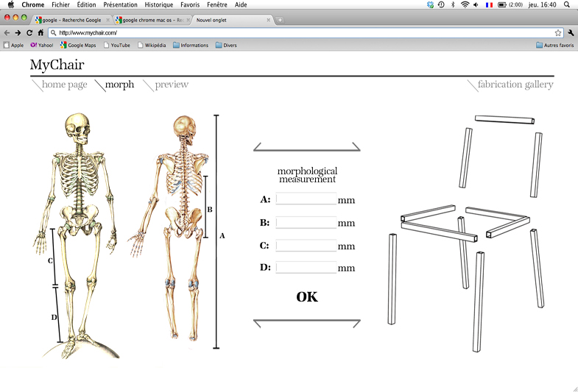The image size is (578, 392).
Task: Focus the C measurement input field
Action: pos(306,245)
